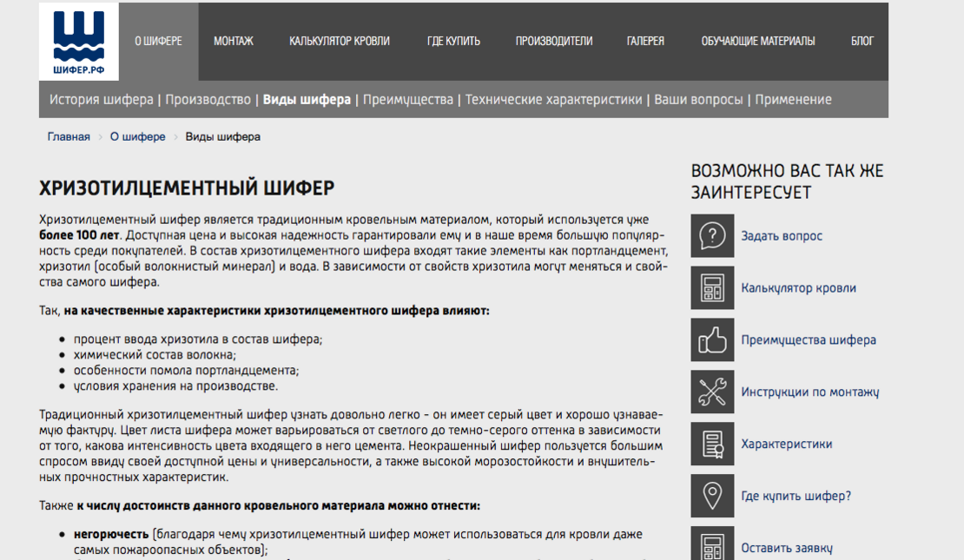Switch to История шифера submenu tab

[x=101, y=100]
